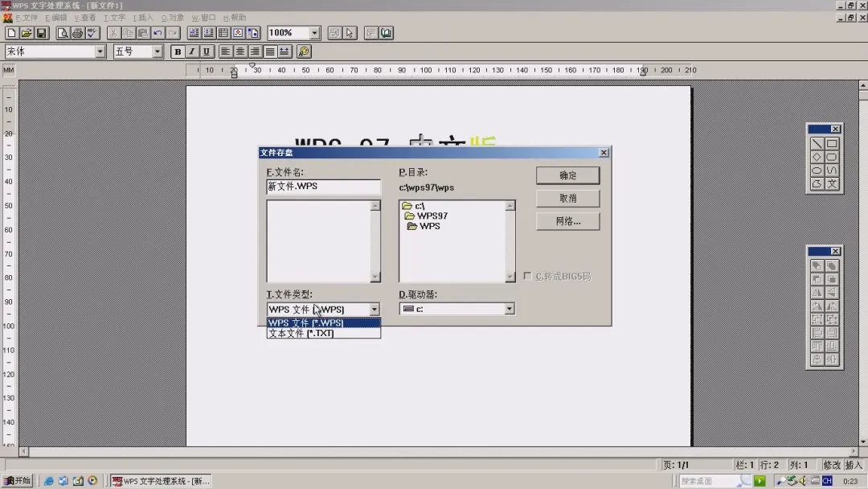Toggle Underline formatting

[207, 51]
